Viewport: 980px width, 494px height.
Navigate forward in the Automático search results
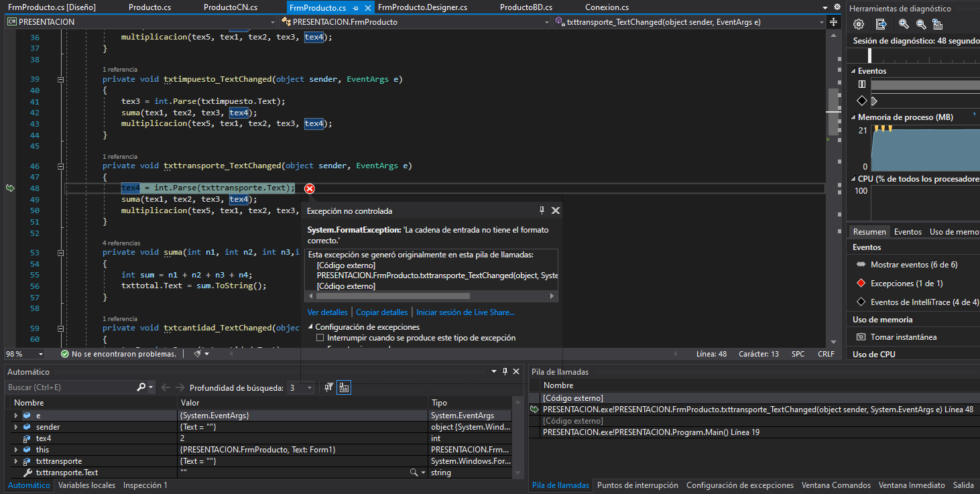click(x=181, y=387)
